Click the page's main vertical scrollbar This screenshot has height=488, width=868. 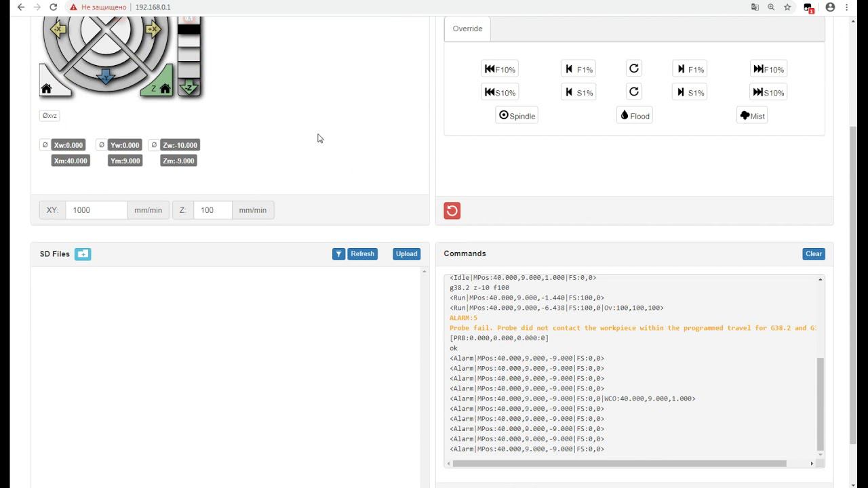point(853,285)
